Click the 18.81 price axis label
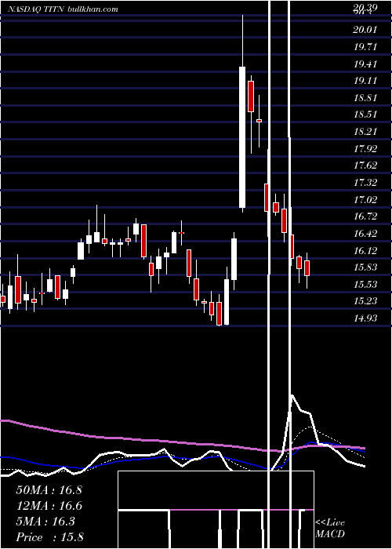Image resolution: width=392 pixels, height=549 pixels. 365,98
